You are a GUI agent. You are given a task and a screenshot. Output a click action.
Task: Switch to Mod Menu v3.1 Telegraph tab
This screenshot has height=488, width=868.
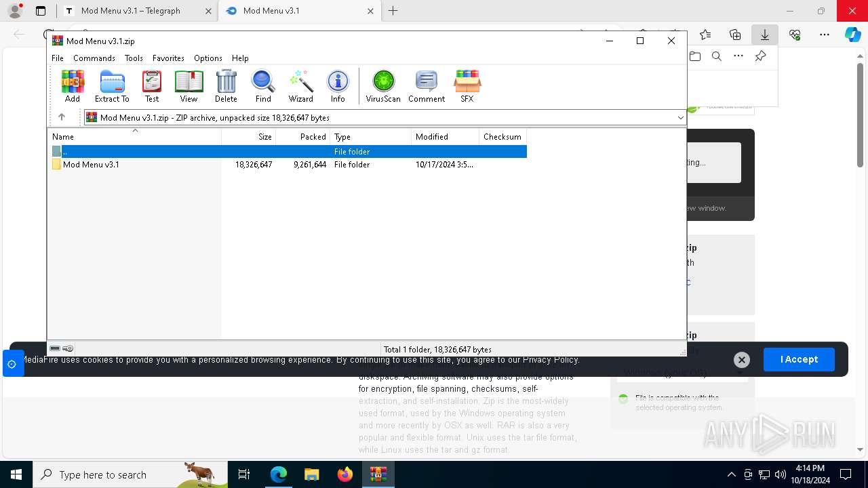(x=136, y=11)
